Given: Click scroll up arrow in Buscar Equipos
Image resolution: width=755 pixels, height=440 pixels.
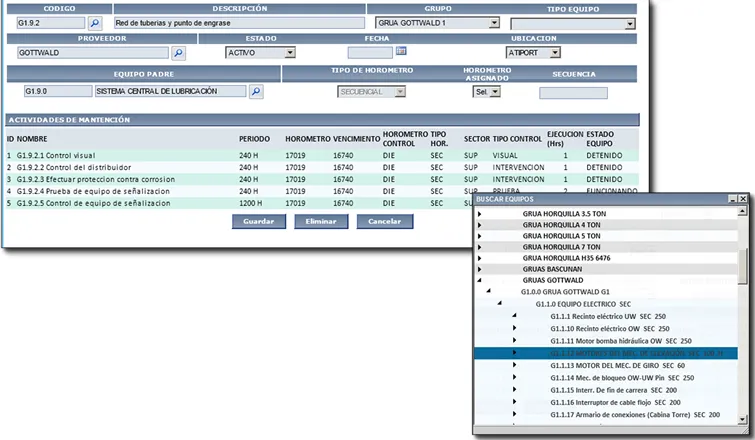Looking at the screenshot, I should point(742,211).
